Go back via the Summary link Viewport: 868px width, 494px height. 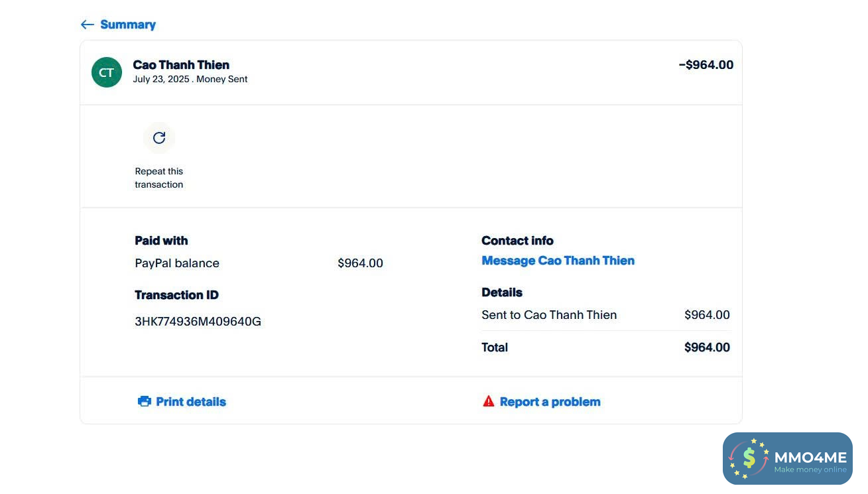click(127, 25)
